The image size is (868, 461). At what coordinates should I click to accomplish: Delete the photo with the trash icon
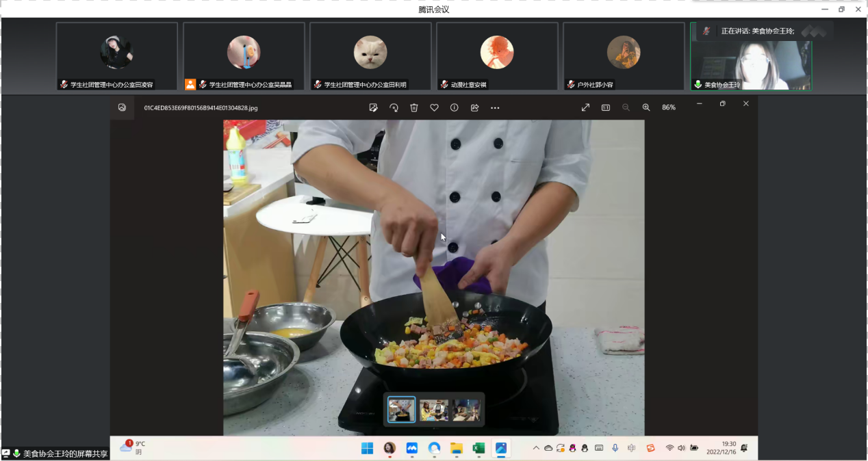click(x=414, y=107)
